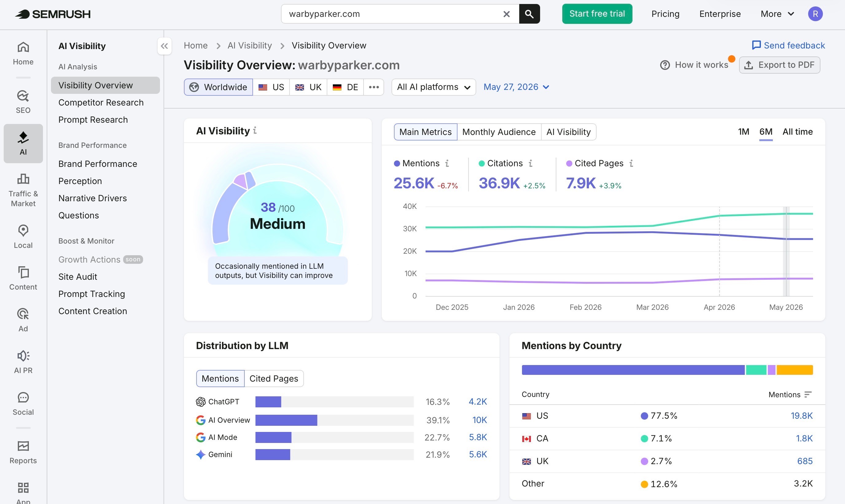Open the Social sidebar section
Image resolution: width=845 pixels, height=504 pixels.
coord(23,404)
